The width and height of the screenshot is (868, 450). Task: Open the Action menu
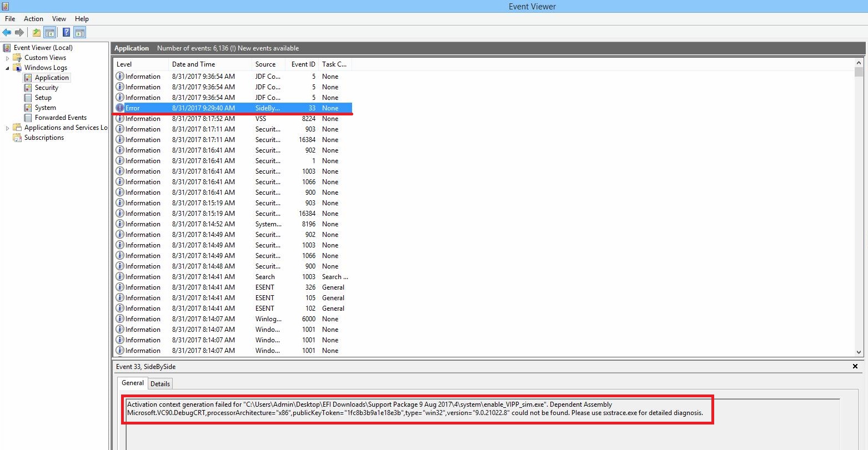point(33,19)
